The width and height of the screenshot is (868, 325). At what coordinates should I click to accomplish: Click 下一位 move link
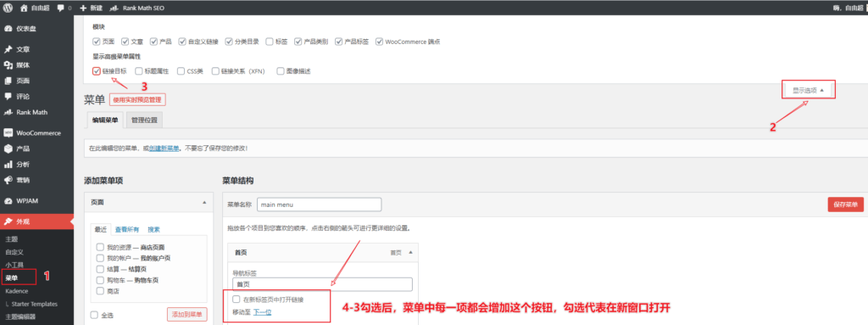(x=263, y=313)
